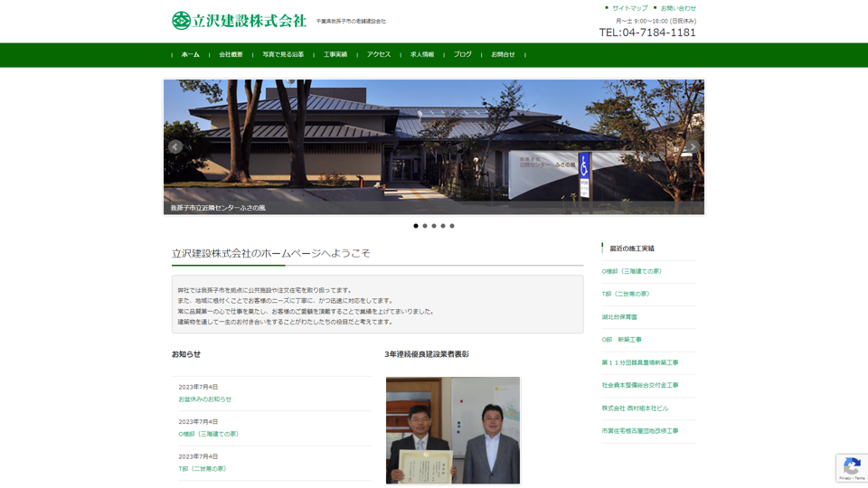Open the ホーム menu item
The height and width of the screenshot is (488, 868).
(x=190, y=55)
